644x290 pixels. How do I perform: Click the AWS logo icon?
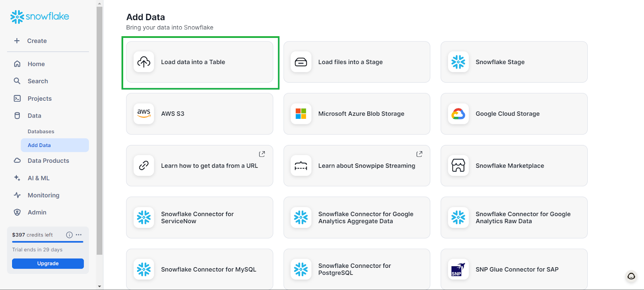(x=144, y=114)
